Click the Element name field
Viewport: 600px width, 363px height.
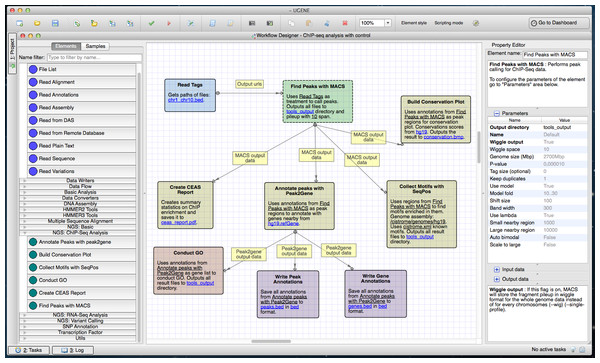[555, 55]
